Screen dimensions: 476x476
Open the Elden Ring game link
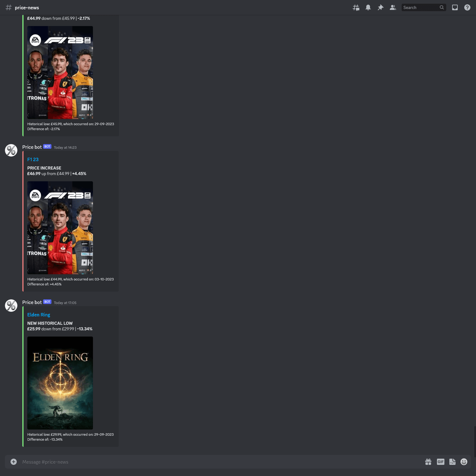pyautogui.click(x=38, y=315)
